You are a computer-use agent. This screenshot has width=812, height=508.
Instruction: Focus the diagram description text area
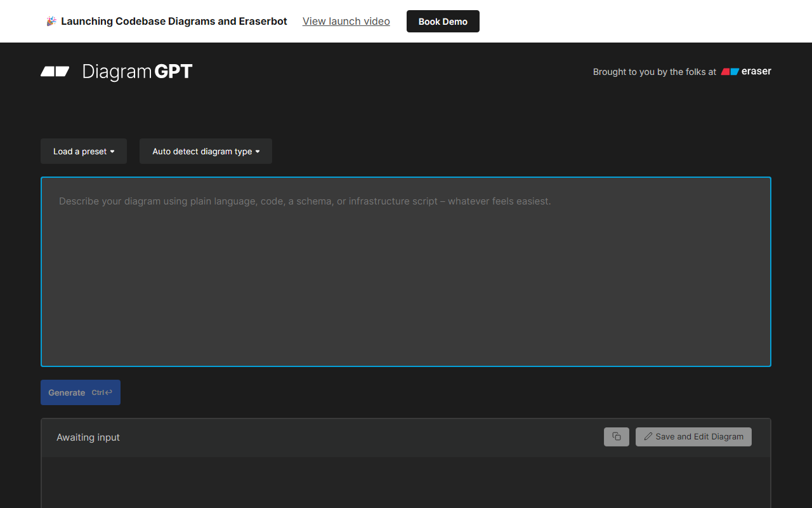click(x=406, y=272)
